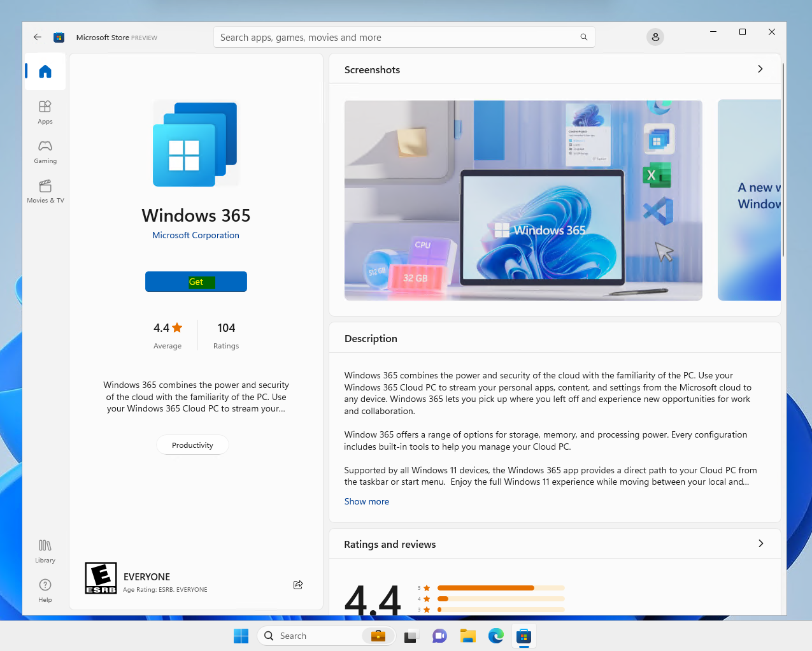Click briefcase icon in taskbar search
812x651 pixels.
[378, 636]
